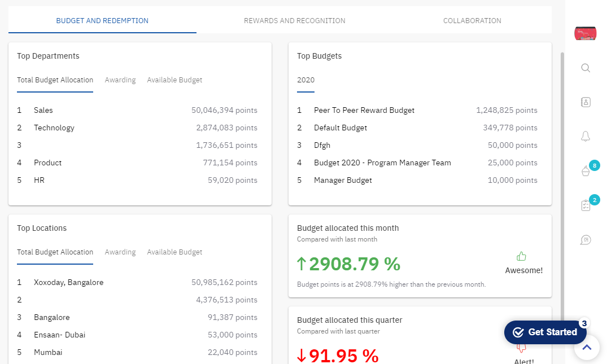Click the Xoxoday, Bangalore location

coord(69,282)
